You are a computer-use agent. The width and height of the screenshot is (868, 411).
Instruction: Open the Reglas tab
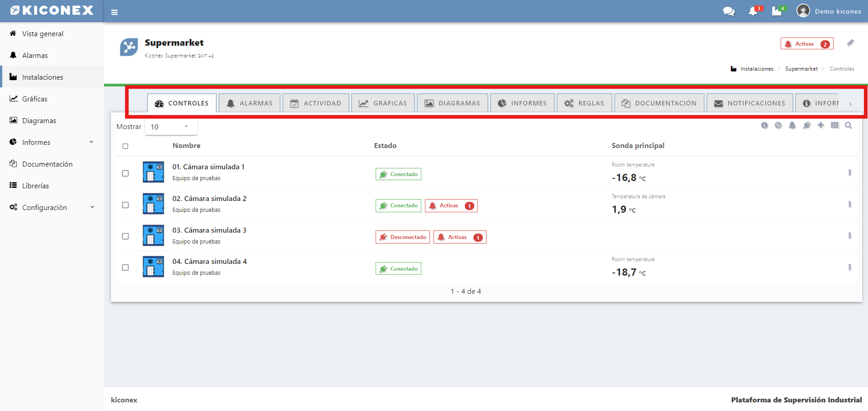(x=584, y=103)
